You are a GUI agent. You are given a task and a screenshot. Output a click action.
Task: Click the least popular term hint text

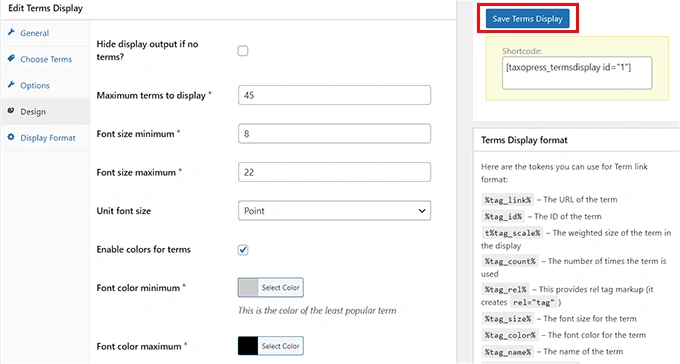[x=317, y=311]
